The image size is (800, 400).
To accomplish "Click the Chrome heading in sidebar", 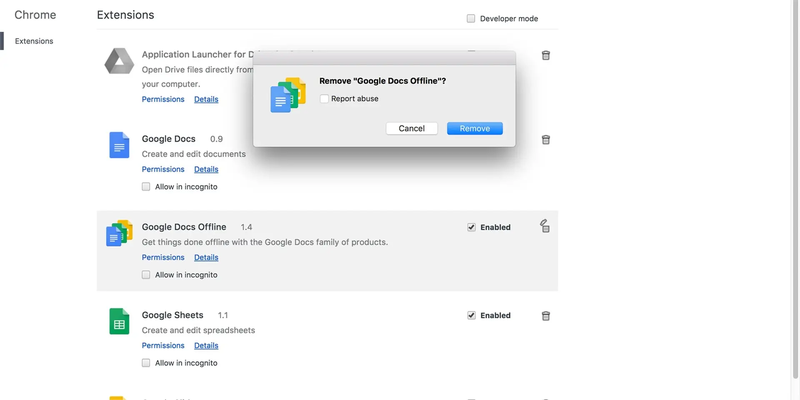I will tap(35, 15).
